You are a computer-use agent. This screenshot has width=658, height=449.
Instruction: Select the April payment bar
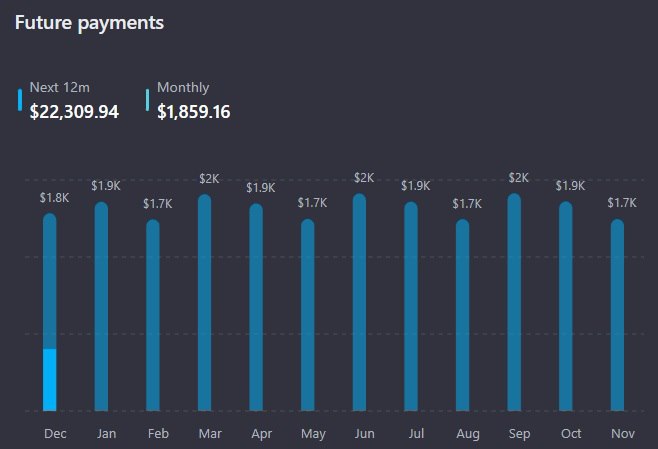[256, 307]
